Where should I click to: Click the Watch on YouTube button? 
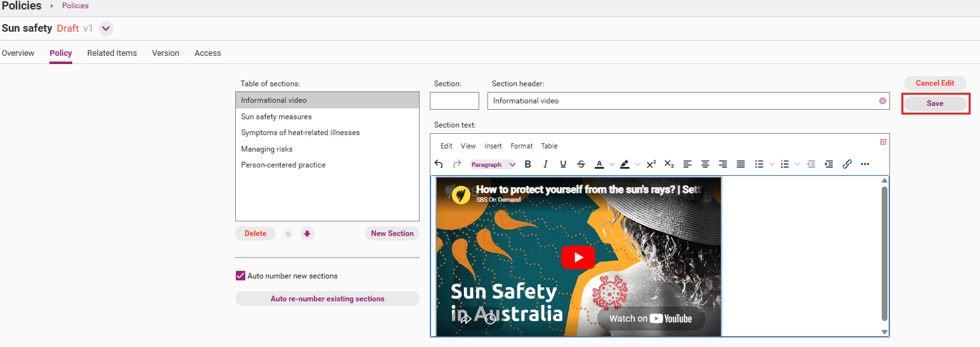[x=651, y=318]
